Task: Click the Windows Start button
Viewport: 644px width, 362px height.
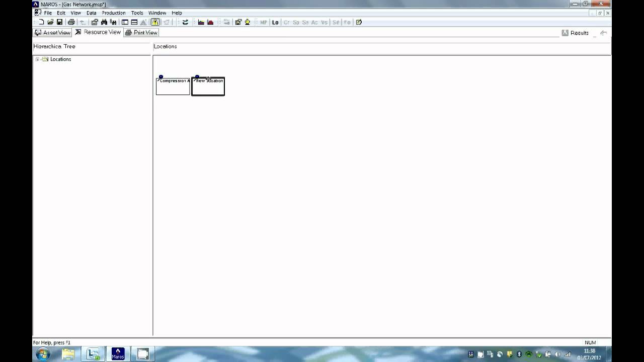Action: click(43, 354)
